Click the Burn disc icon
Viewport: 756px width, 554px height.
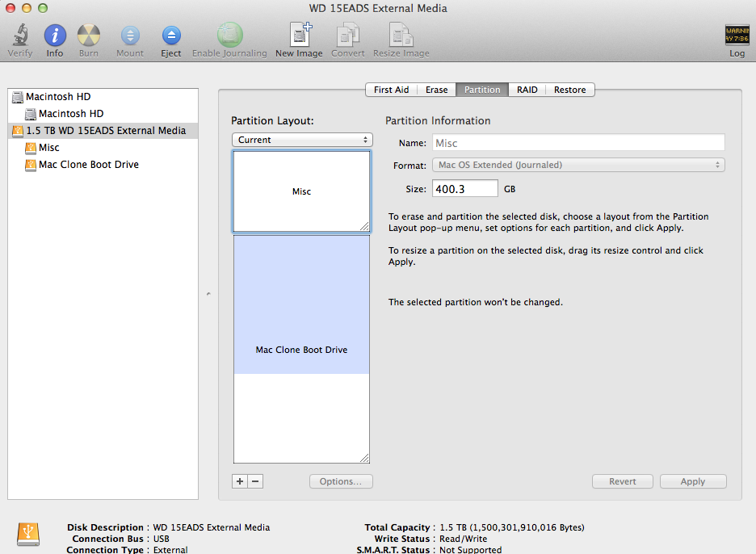point(89,36)
